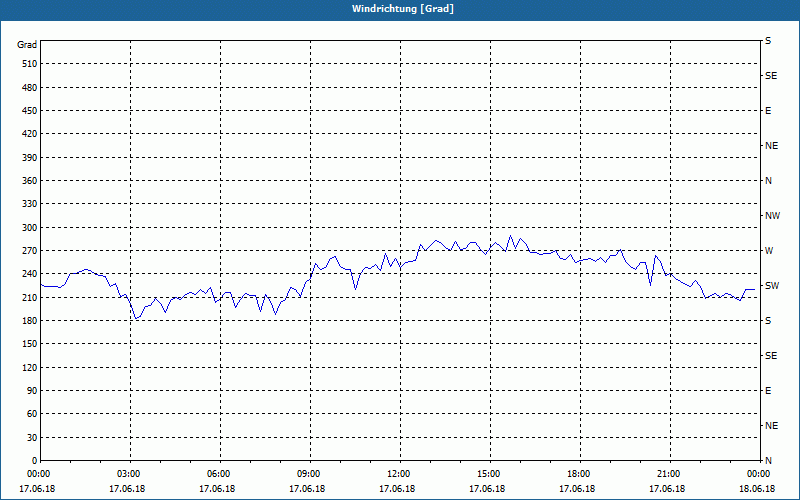Click the "60" y-axis label
The image size is (800, 500).
[x=32, y=414]
